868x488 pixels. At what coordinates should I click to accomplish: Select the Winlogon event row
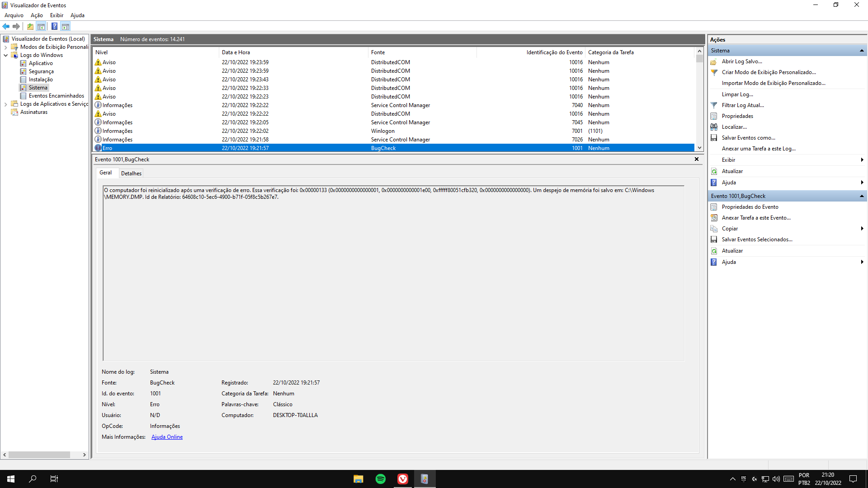pyautogui.click(x=393, y=131)
